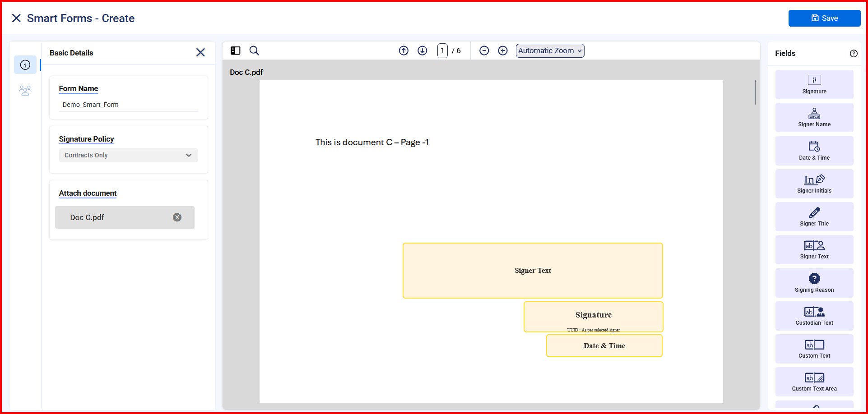Open the Automatic Zoom dropdown
868x414 pixels.
tap(550, 51)
